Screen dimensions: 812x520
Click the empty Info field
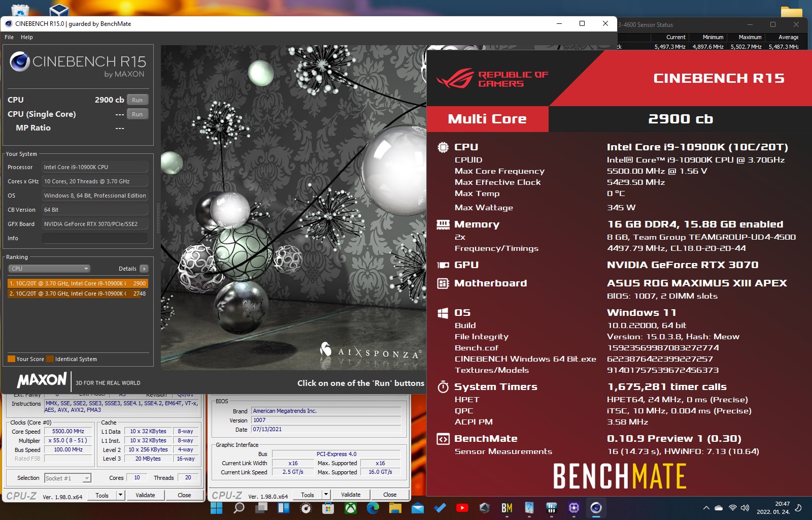tap(95, 238)
